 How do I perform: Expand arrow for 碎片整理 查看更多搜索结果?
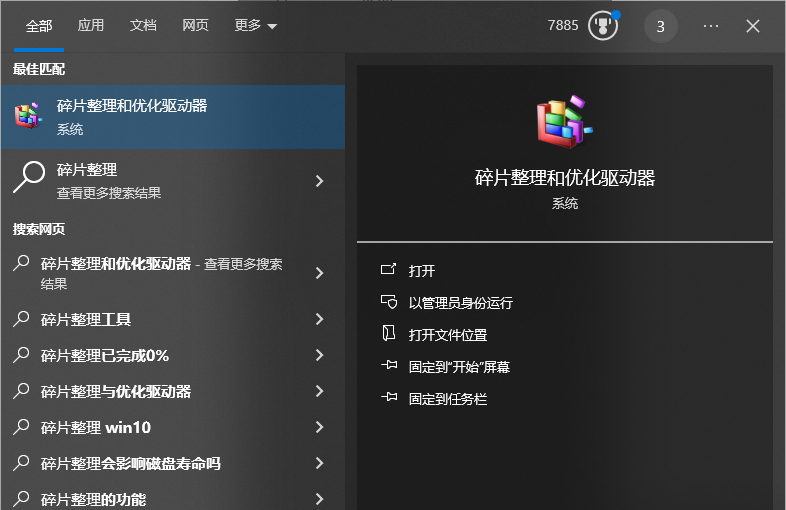click(x=319, y=181)
